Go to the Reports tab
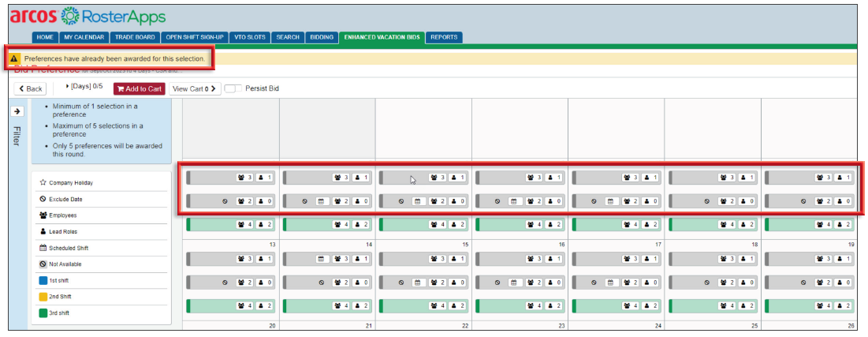868x337 pixels. (x=444, y=37)
